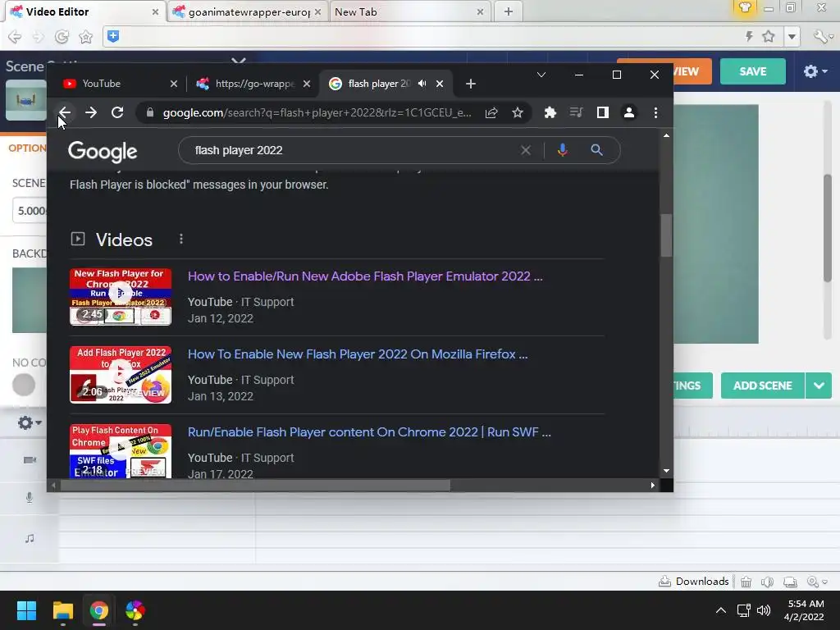Open Windows Start menu
The width and height of the screenshot is (840, 630).
[x=26, y=610]
